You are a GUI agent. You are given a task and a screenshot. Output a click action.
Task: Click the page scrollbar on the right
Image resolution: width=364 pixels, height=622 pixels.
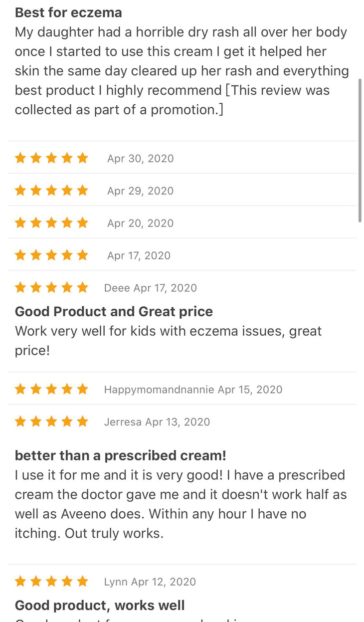point(360,150)
